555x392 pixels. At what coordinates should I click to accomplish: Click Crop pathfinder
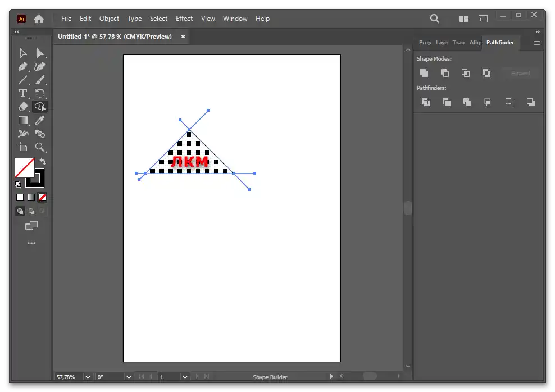coord(489,102)
